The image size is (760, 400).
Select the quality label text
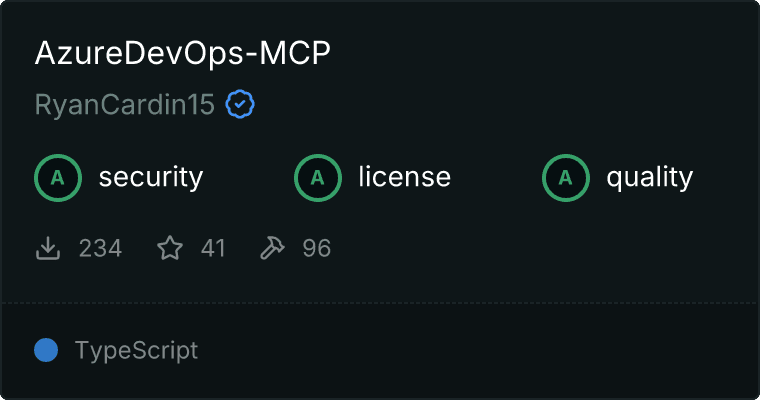point(650,178)
